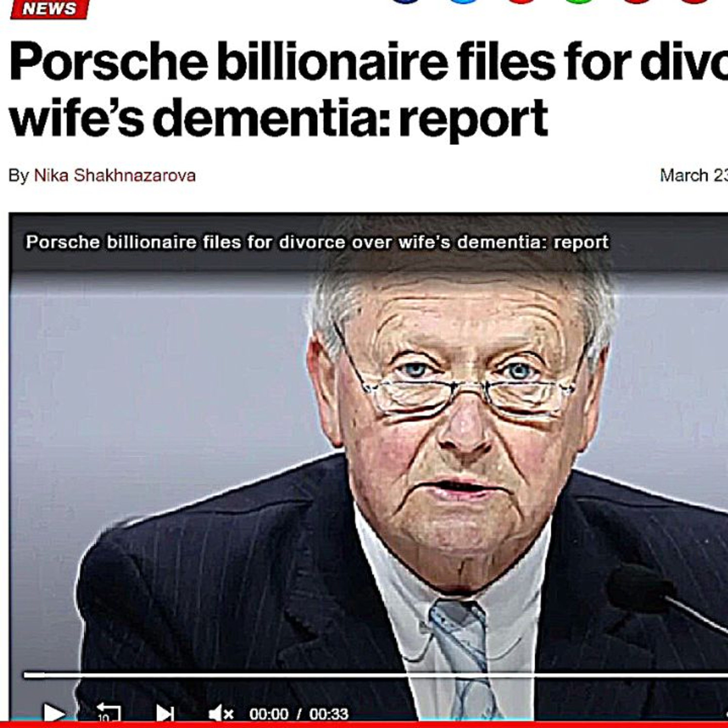Open author Nika Shakhnazarova's page
This screenshot has height=728, width=728.
point(115,176)
